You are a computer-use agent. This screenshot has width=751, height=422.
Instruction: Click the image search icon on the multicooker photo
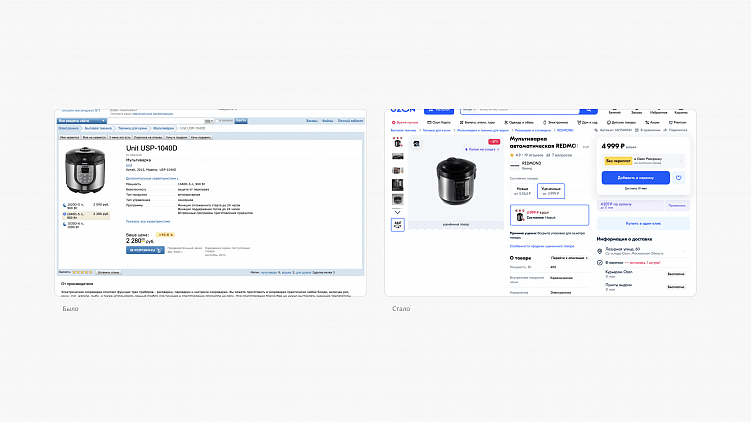(x=417, y=144)
